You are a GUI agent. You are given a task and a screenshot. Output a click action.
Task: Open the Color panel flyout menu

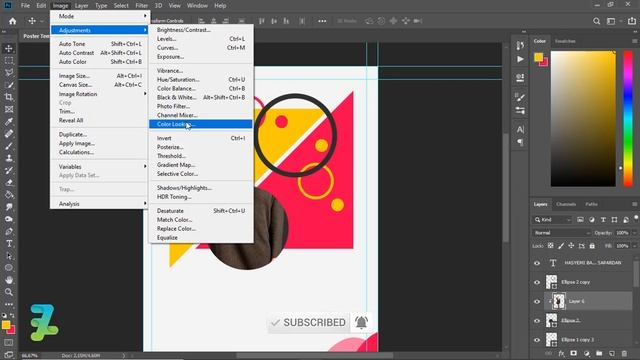[x=634, y=41]
